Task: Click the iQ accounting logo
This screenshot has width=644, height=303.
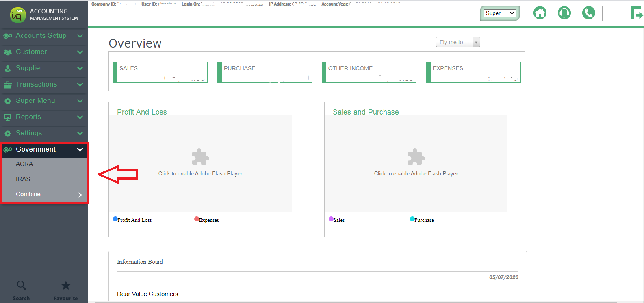Action: tap(17, 15)
